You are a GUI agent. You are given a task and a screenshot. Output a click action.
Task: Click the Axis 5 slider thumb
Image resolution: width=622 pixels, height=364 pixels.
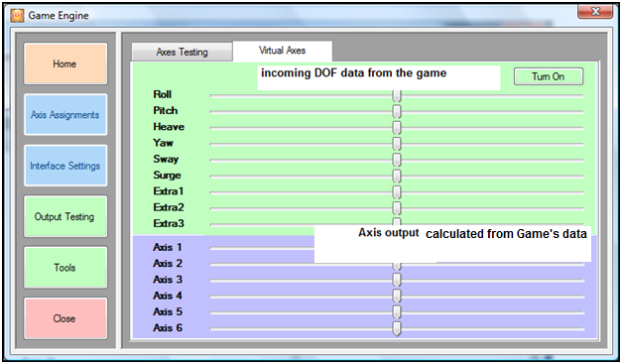point(397,312)
